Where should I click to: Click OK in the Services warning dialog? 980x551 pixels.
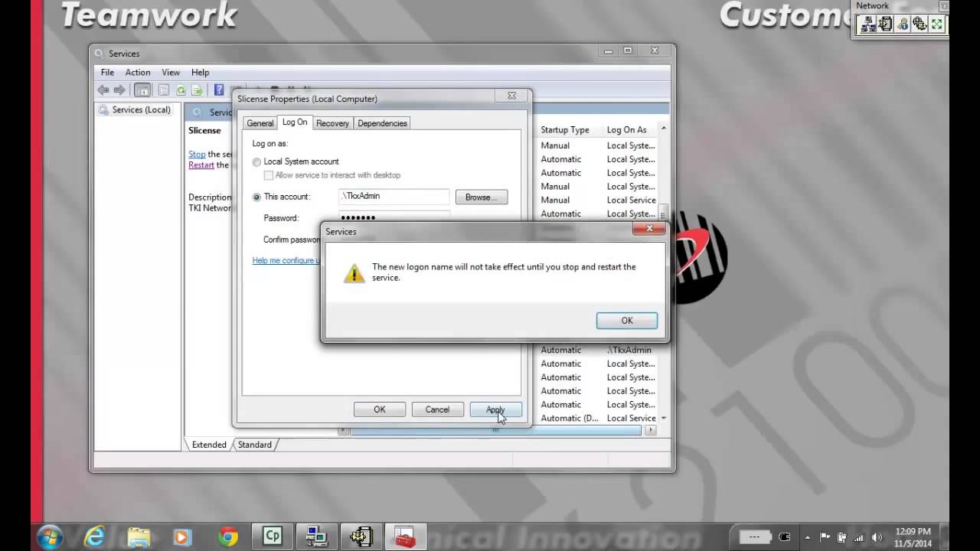(626, 321)
